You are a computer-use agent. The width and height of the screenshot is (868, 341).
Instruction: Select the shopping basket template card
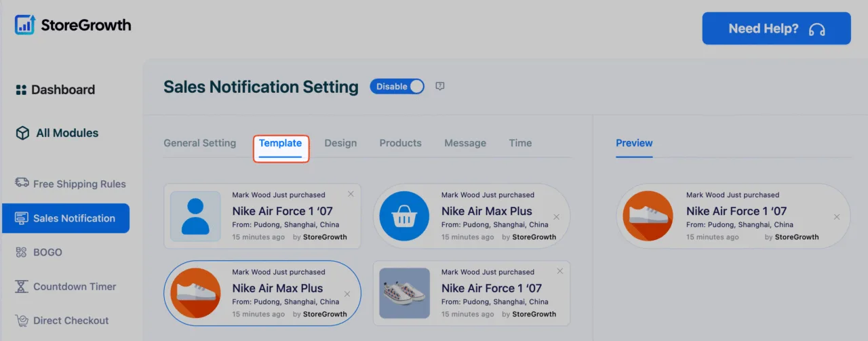click(x=472, y=216)
